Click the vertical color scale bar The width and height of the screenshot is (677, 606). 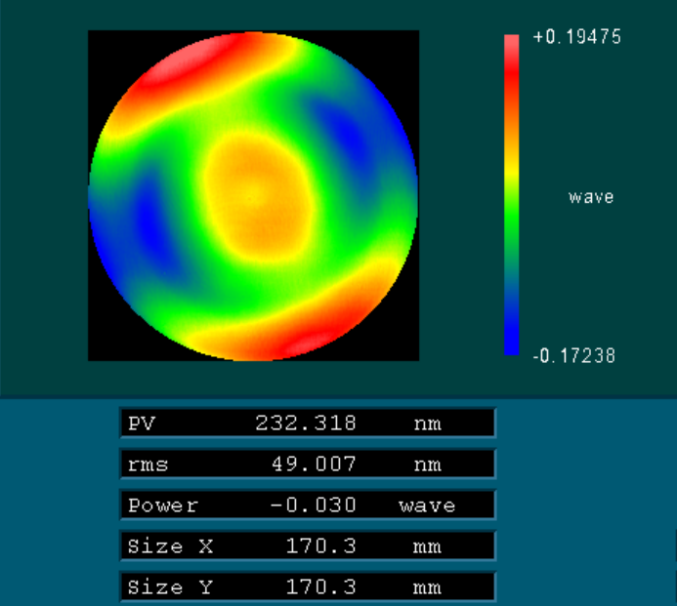[512, 195]
